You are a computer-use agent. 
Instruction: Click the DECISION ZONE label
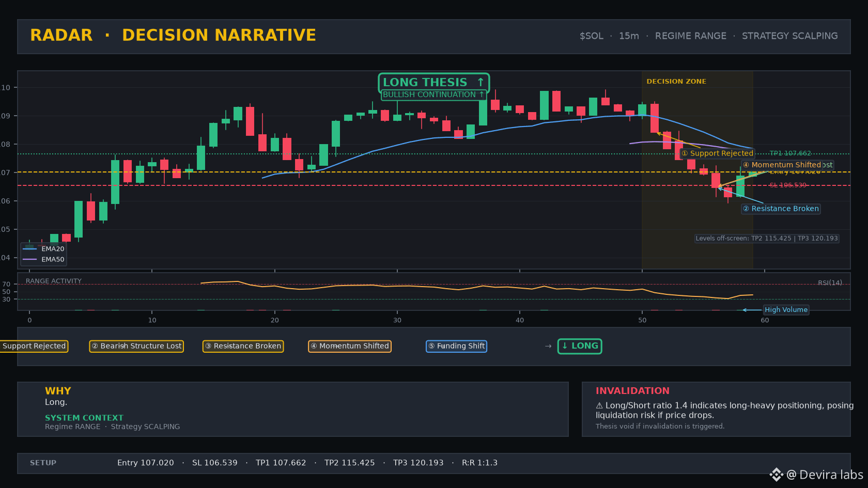tap(676, 82)
